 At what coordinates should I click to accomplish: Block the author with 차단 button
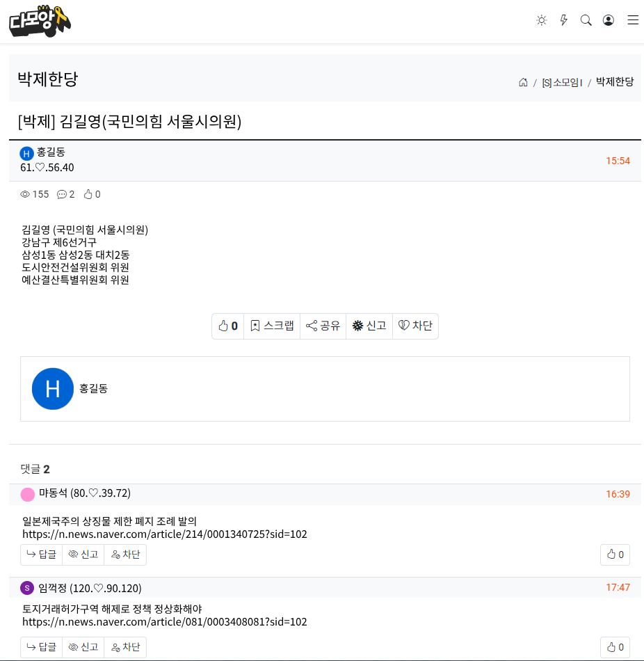(x=415, y=326)
